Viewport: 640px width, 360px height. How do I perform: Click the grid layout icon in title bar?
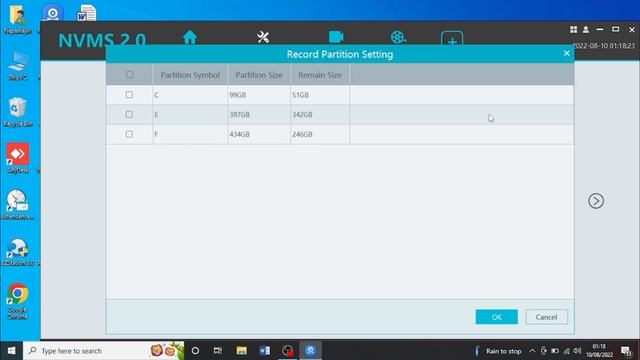[x=573, y=29]
